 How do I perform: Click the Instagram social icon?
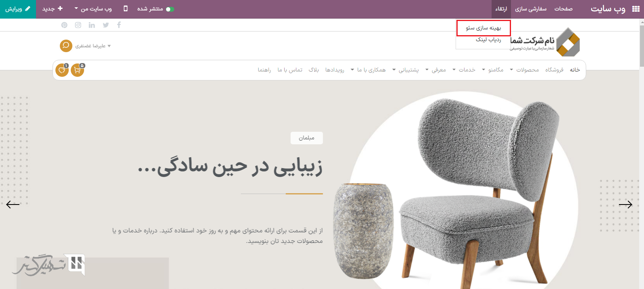[78, 25]
